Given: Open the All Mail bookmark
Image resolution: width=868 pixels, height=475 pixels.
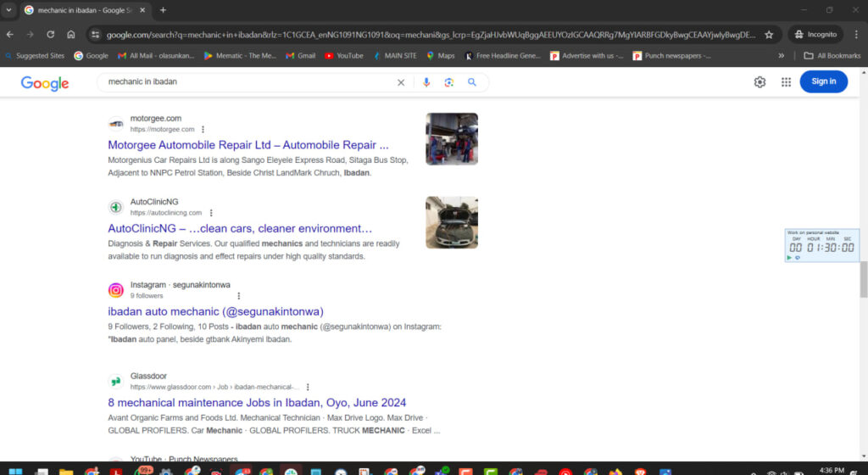Looking at the screenshot, I should tap(156, 56).
